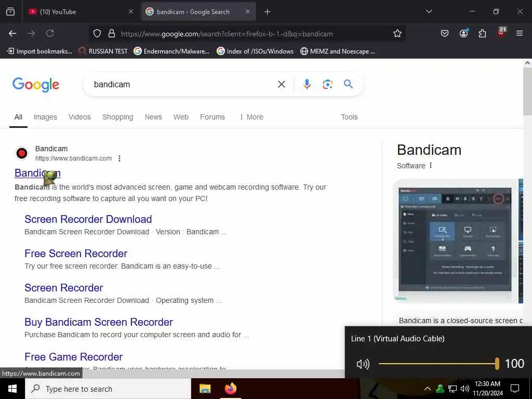
Task: Switch to the Forums tab
Action: [212, 117]
